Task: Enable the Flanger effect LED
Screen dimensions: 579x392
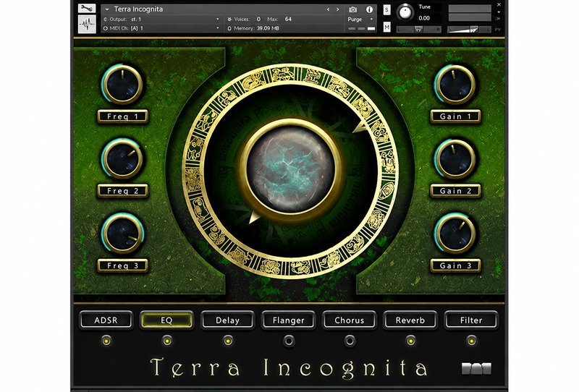Action: click(x=289, y=341)
